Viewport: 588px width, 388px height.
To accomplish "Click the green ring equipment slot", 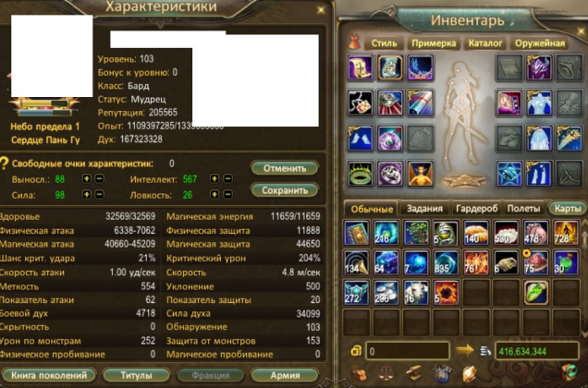I will [360, 174].
